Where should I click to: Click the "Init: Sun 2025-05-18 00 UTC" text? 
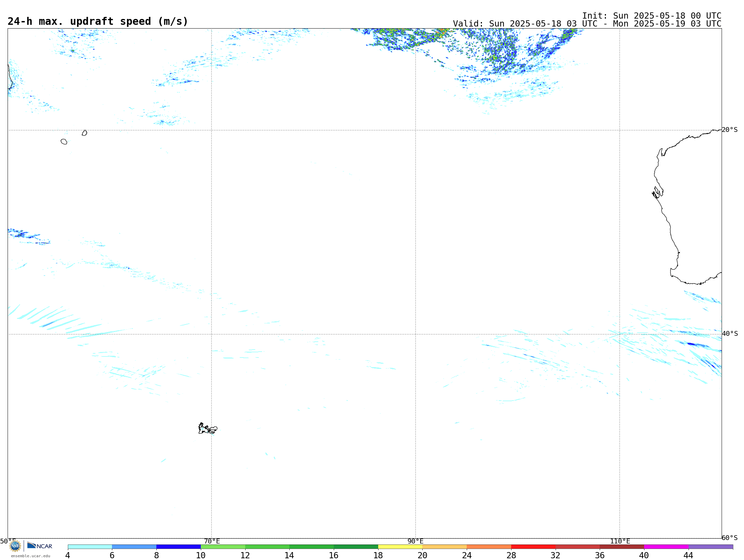pos(652,16)
